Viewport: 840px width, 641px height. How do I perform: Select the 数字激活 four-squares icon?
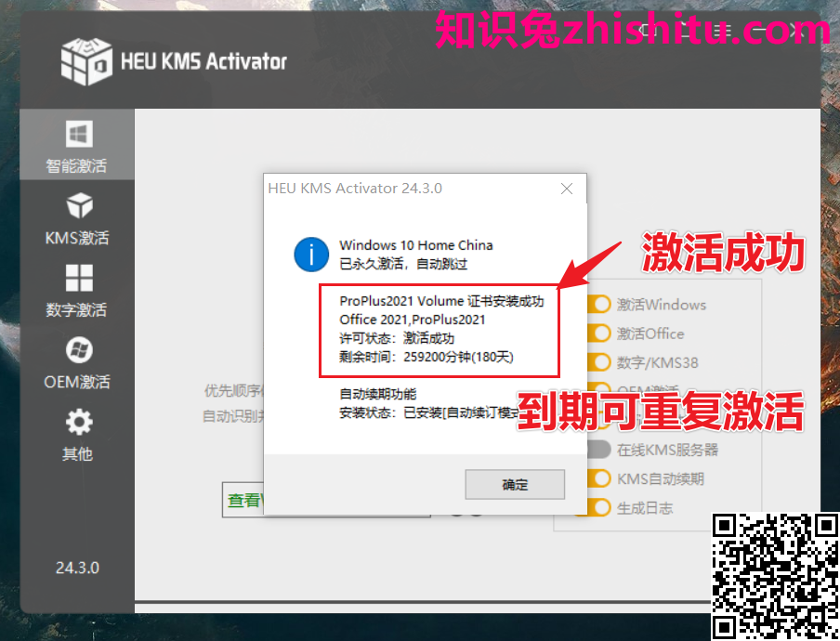pyautogui.click(x=79, y=278)
